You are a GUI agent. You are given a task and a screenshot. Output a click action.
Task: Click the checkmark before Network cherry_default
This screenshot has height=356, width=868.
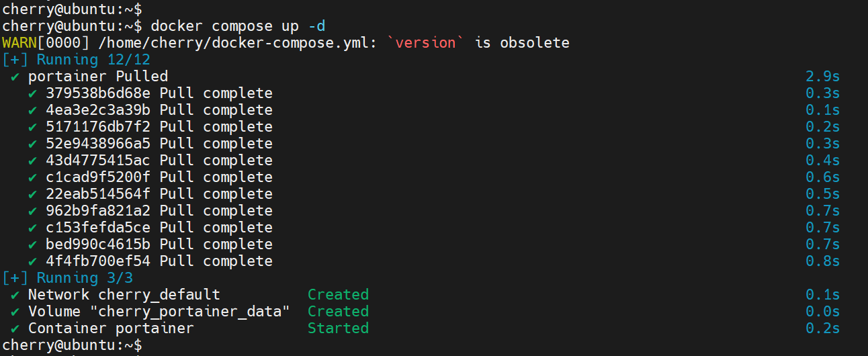point(15,295)
